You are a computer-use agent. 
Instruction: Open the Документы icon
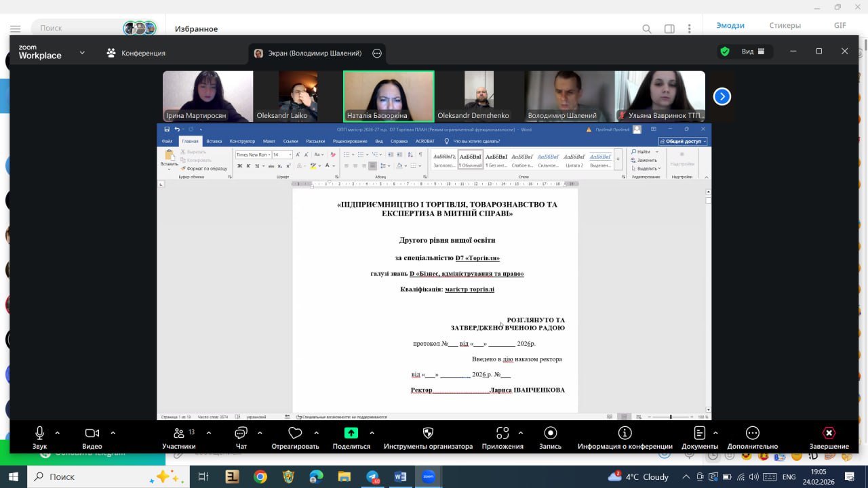coord(699,434)
